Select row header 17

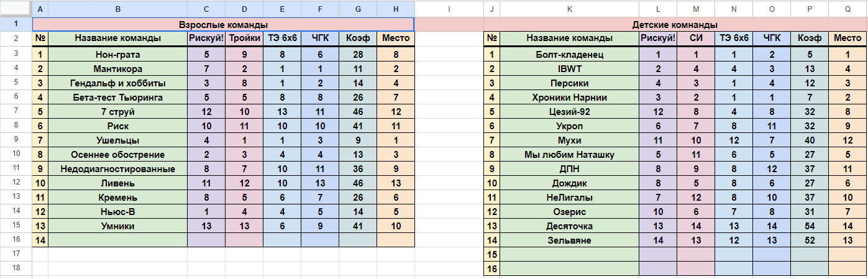16,254
